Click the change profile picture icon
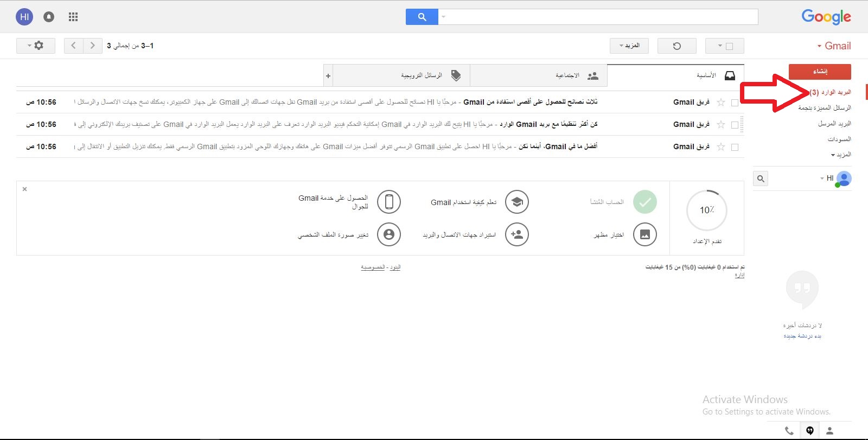Image resolution: width=868 pixels, height=440 pixels. 389,234
